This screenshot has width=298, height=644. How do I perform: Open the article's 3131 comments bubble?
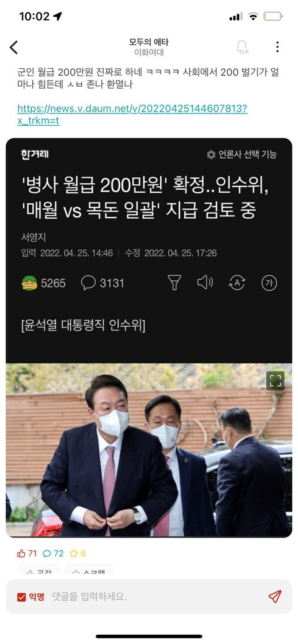[102, 283]
